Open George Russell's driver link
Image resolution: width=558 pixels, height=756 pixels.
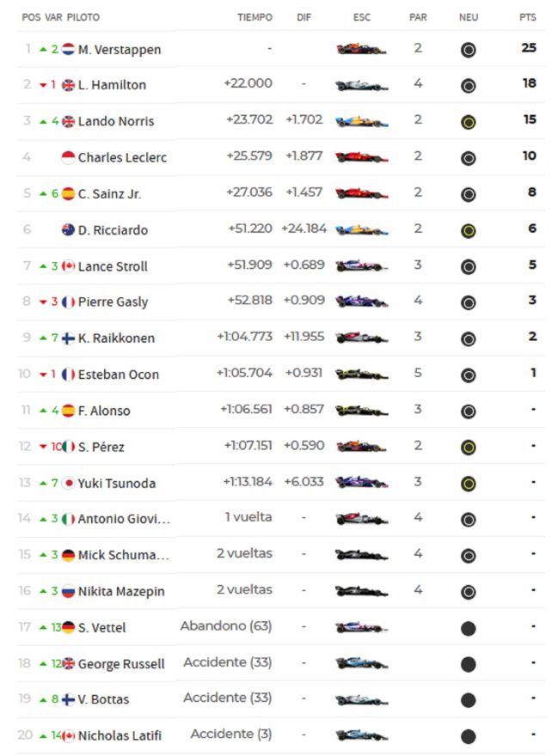pyautogui.click(x=121, y=664)
